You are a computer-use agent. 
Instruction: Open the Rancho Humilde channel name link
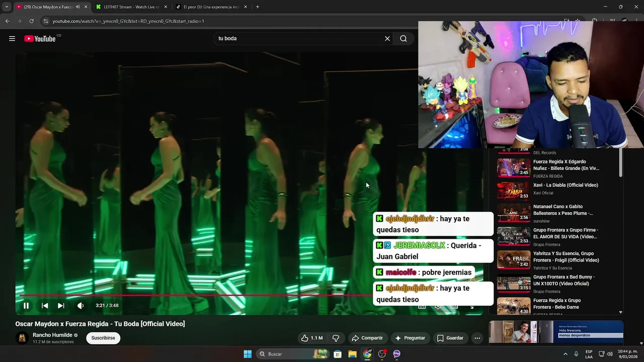click(52, 335)
